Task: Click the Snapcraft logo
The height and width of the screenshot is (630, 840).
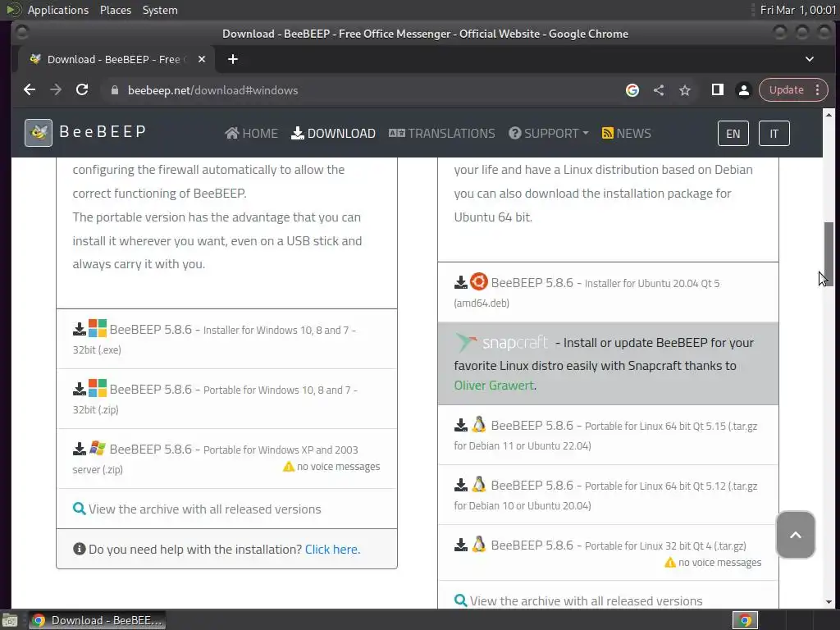Action: [x=501, y=342]
